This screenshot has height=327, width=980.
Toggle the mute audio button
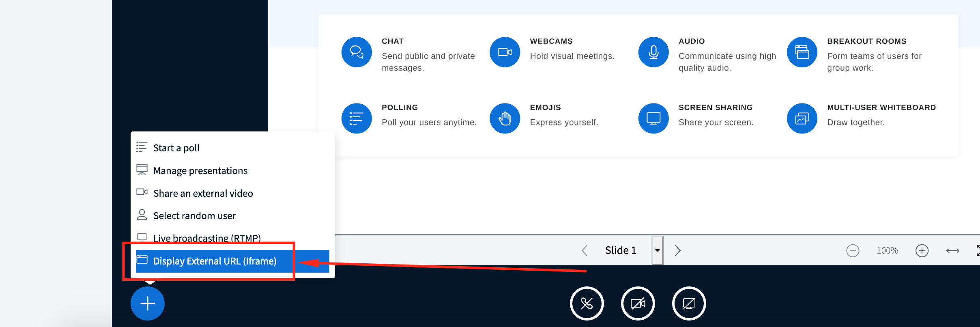(587, 303)
